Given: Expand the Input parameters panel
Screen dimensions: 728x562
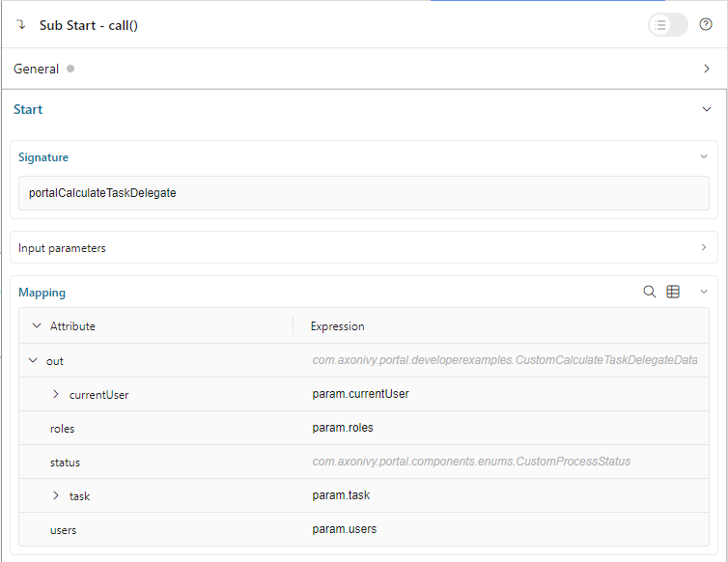Looking at the screenshot, I should pyautogui.click(x=704, y=247).
